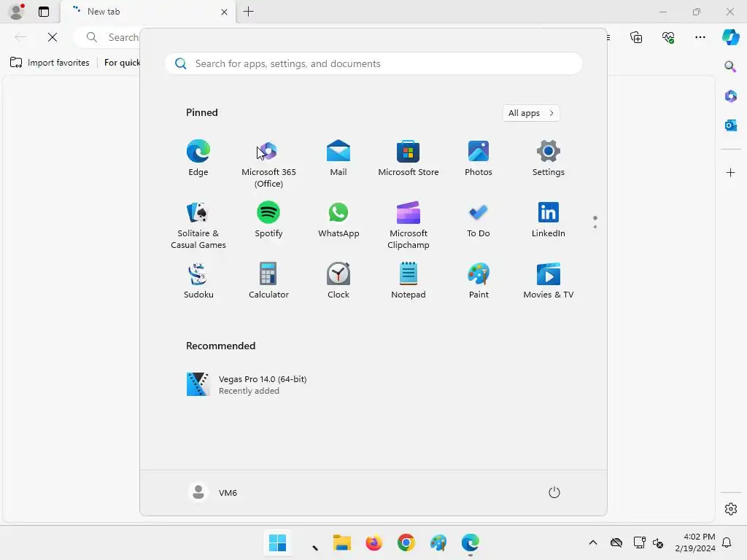Open network status icon in system tray
747x560 pixels.
[x=639, y=542]
